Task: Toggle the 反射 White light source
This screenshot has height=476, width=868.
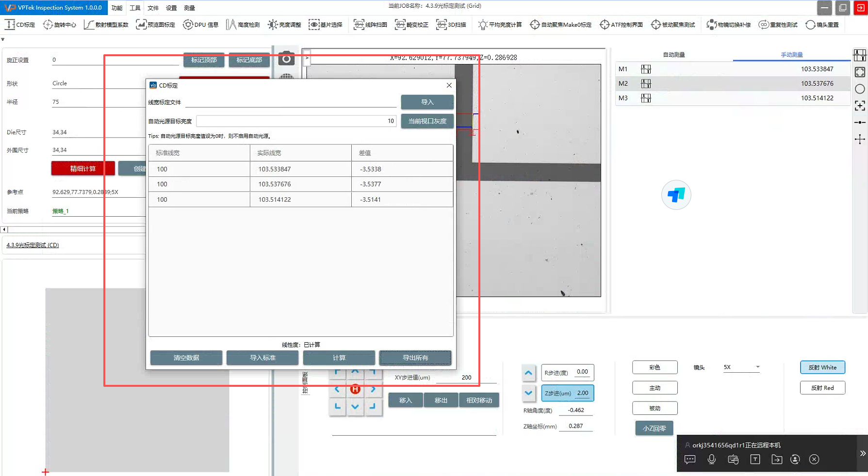Action: (822, 367)
